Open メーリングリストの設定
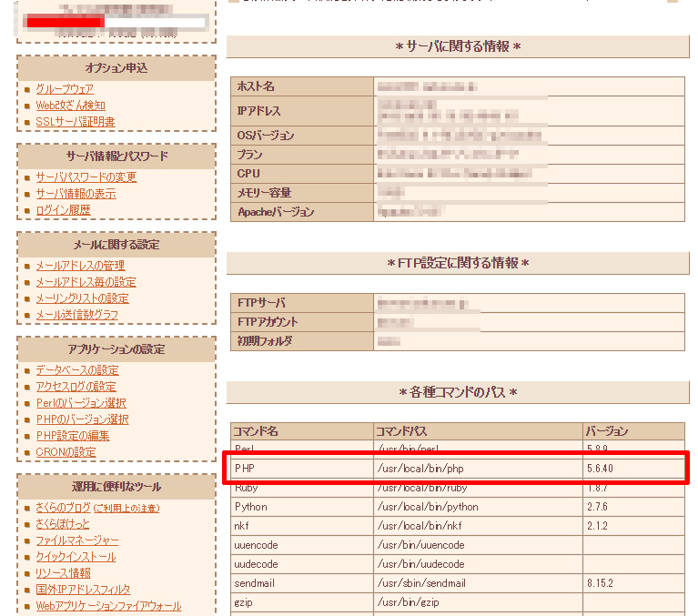This screenshot has height=616, width=698. [82, 298]
